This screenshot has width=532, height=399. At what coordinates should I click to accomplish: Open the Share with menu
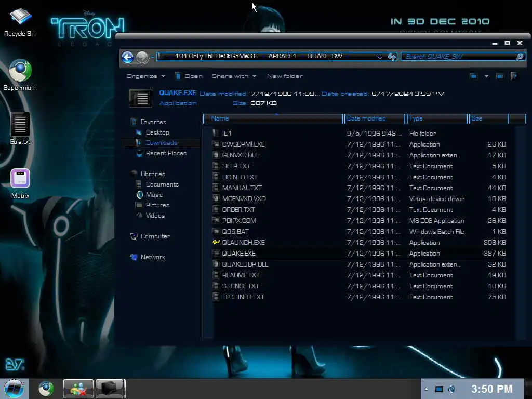(x=234, y=76)
